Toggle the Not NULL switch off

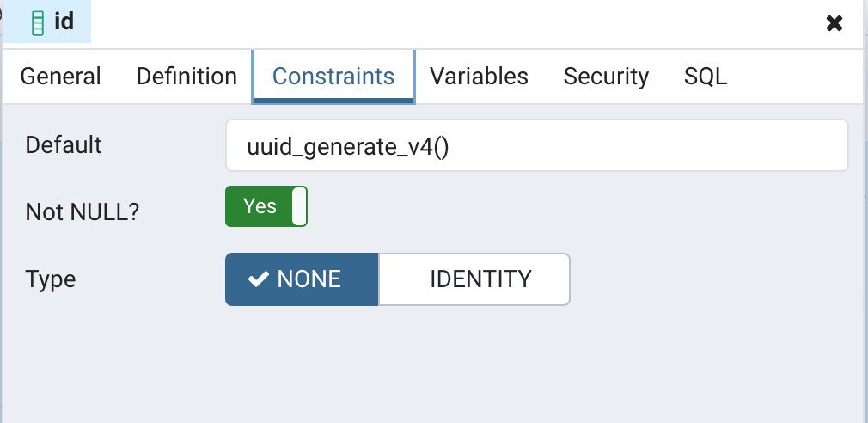pos(266,207)
